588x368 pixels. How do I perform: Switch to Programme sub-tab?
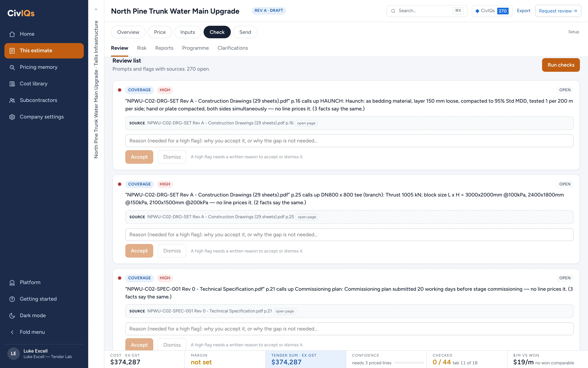point(195,48)
